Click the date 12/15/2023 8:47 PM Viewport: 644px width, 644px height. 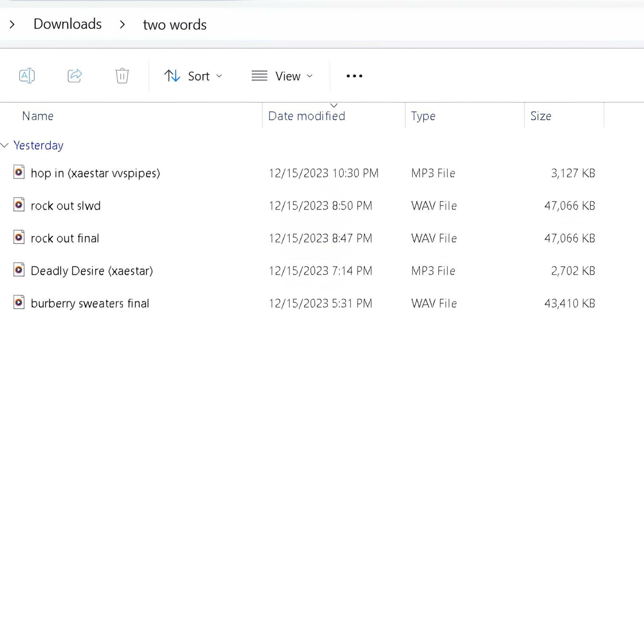320,238
